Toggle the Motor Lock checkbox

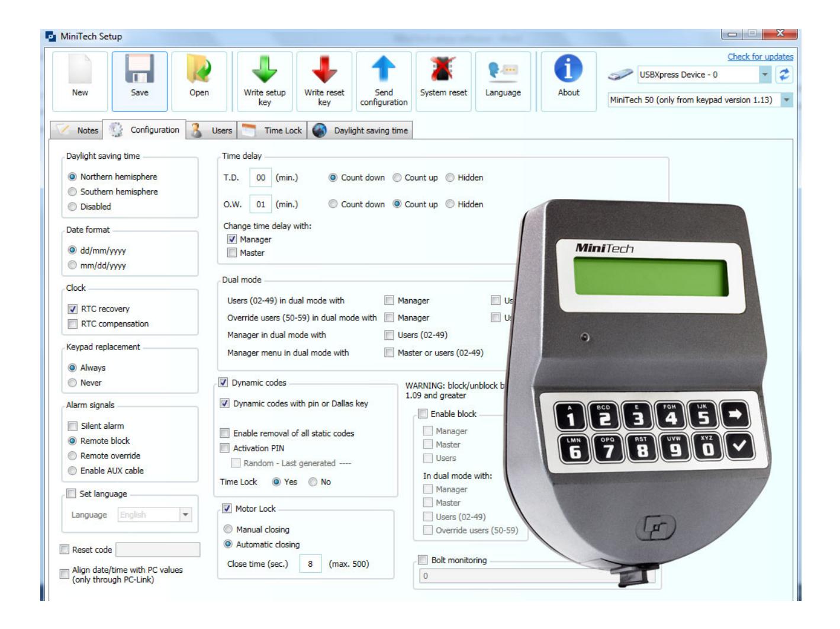tap(227, 509)
